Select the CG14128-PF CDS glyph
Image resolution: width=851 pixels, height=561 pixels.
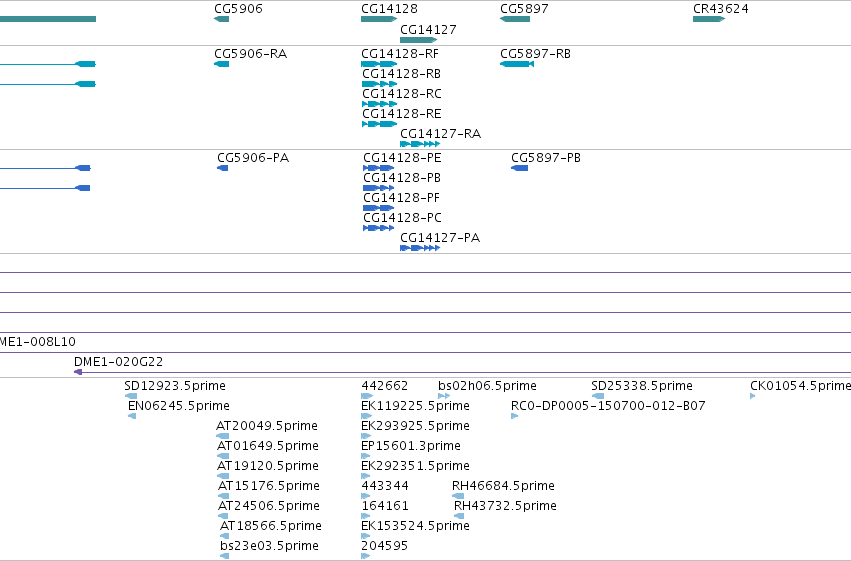pos(378,208)
